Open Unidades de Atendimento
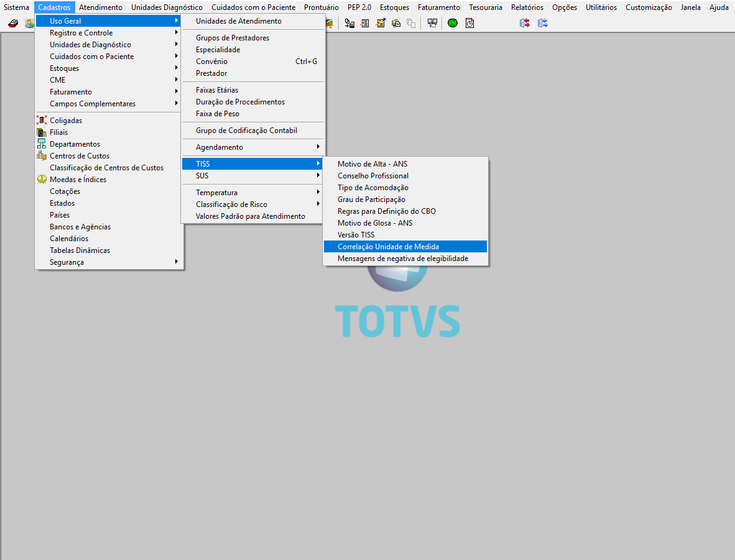Image resolution: width=735 pixels, height=560 pixels. 252,21
